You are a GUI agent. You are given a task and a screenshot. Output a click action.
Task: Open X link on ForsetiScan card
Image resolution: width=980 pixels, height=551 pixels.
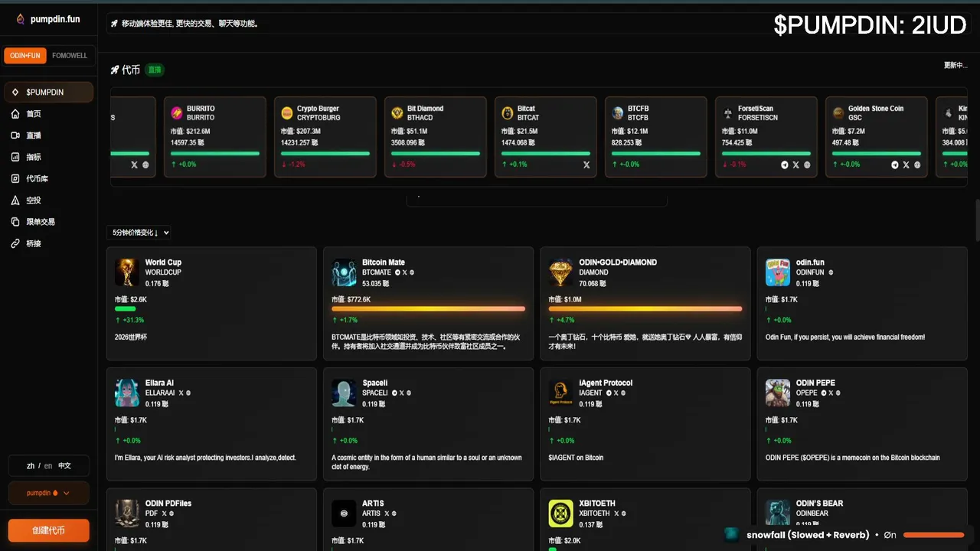pos(796,165)
